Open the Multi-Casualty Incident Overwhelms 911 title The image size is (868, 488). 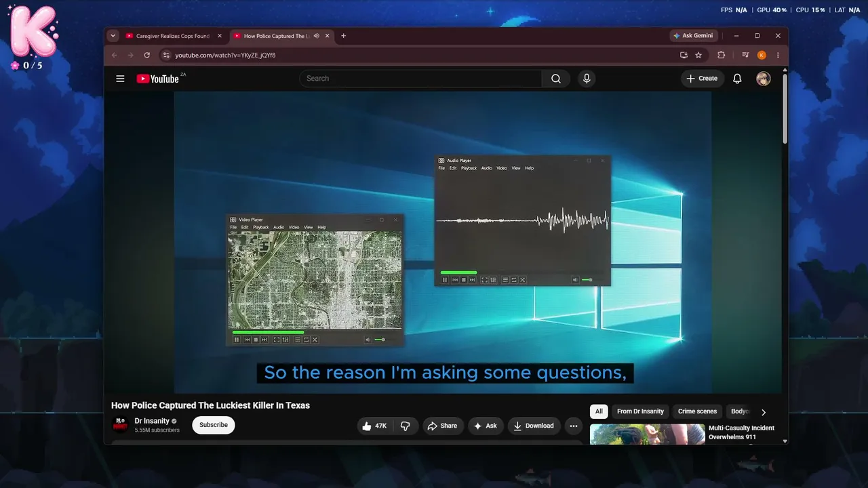(x=741, y=432)
